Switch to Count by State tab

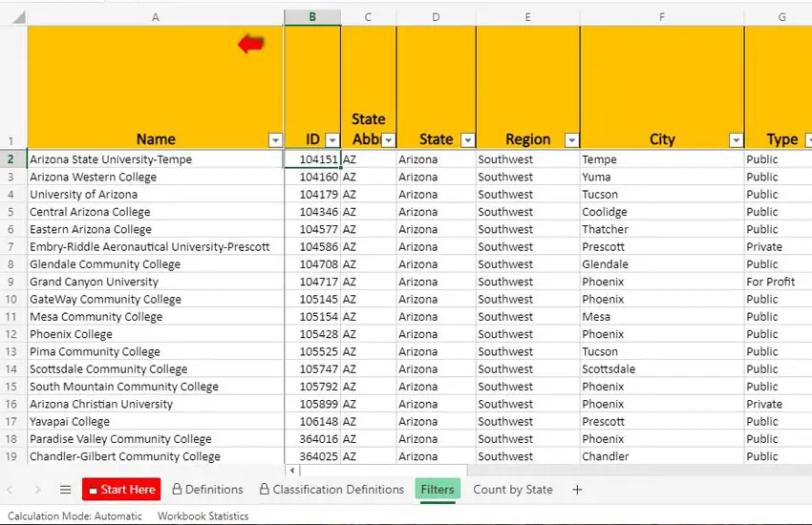coord(512,490)
